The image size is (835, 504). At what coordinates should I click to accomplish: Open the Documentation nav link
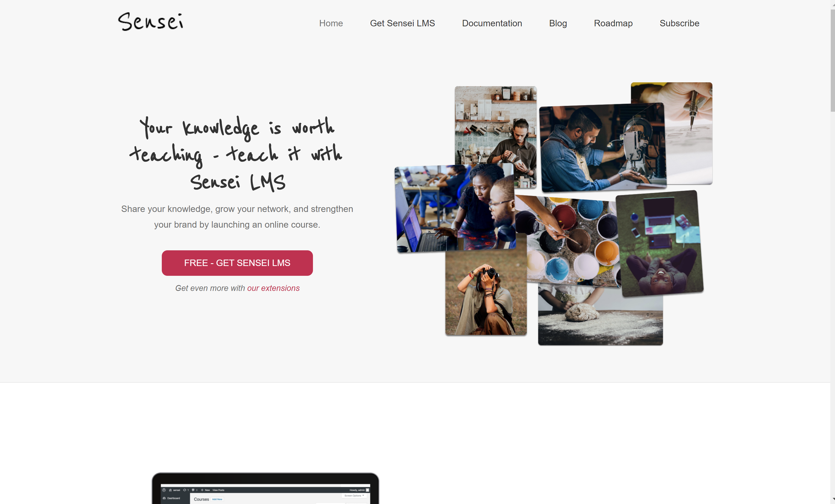[492, 23]
